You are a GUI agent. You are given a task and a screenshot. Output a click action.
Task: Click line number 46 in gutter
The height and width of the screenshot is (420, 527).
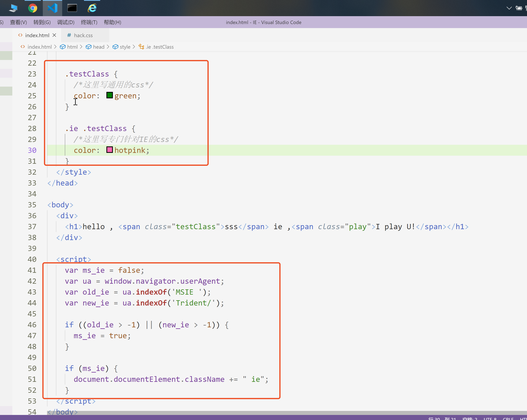pyautogui.click(x=32, y=325)
